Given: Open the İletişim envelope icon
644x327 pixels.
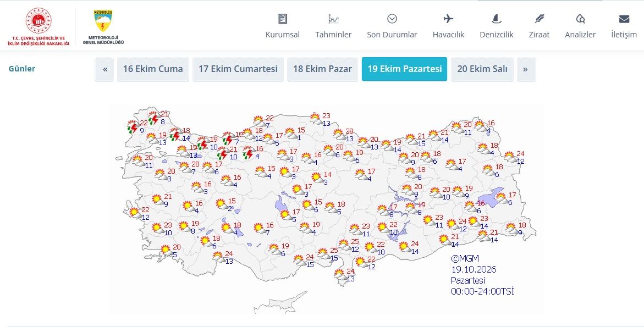Looking at the screenshot, I should [624, 19].
